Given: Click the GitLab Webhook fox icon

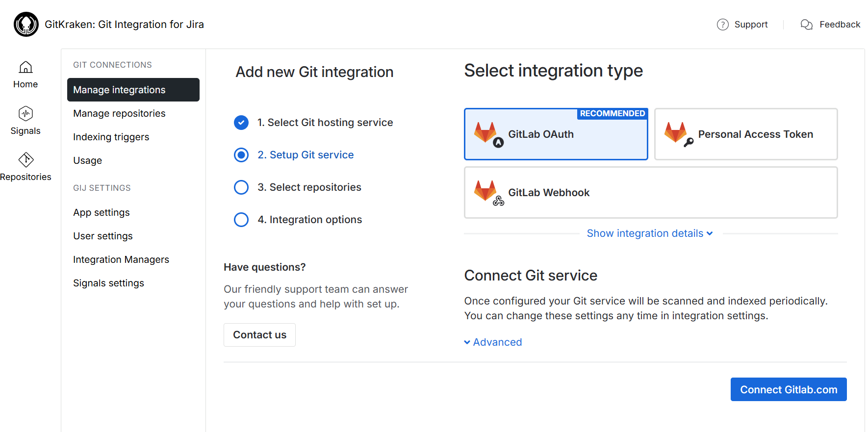Looking at the screenshot, I should [x=486, y=191].
